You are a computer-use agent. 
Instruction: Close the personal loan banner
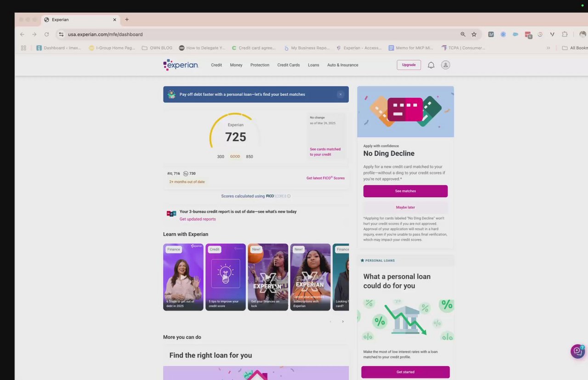[x=340, y=94]
